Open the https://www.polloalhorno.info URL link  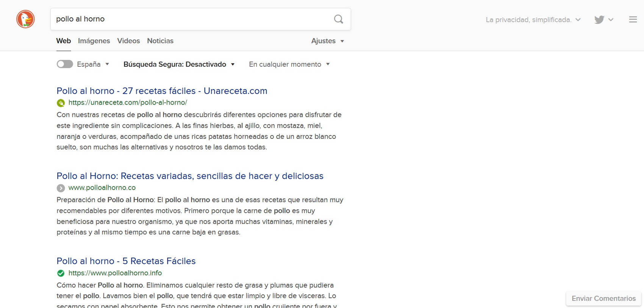pyautogui.click(x=115, y=273)
